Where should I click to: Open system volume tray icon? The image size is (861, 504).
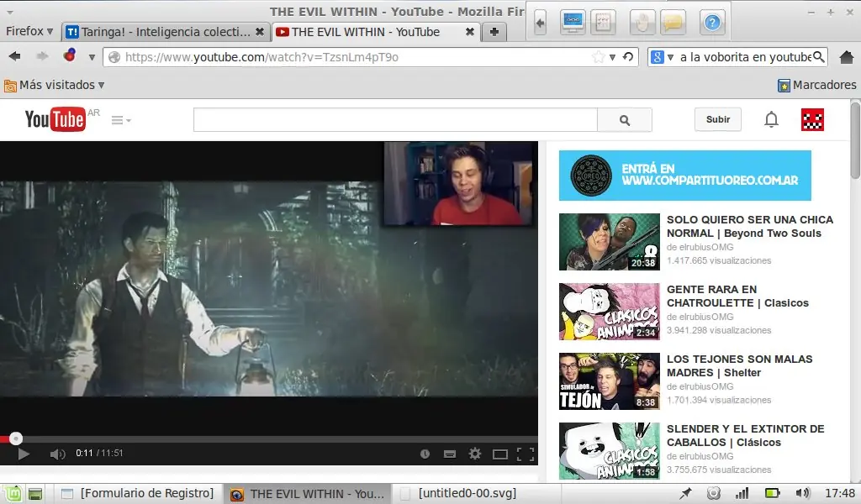(x=802, y=494)
